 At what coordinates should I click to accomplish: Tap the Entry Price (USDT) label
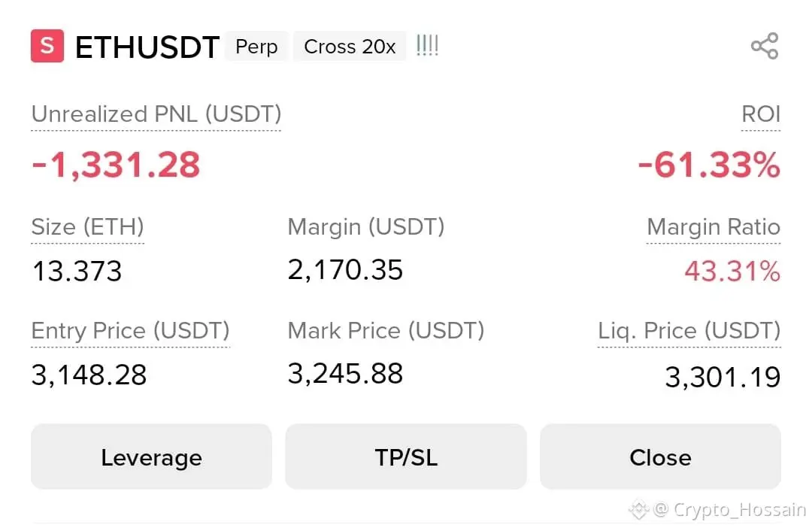point(130,331)
